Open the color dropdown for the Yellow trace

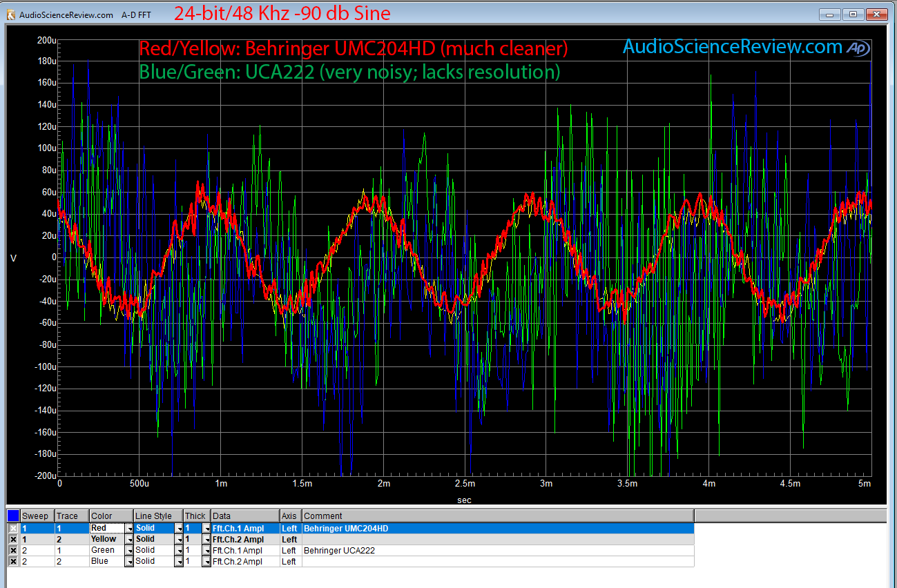[128, 539]
